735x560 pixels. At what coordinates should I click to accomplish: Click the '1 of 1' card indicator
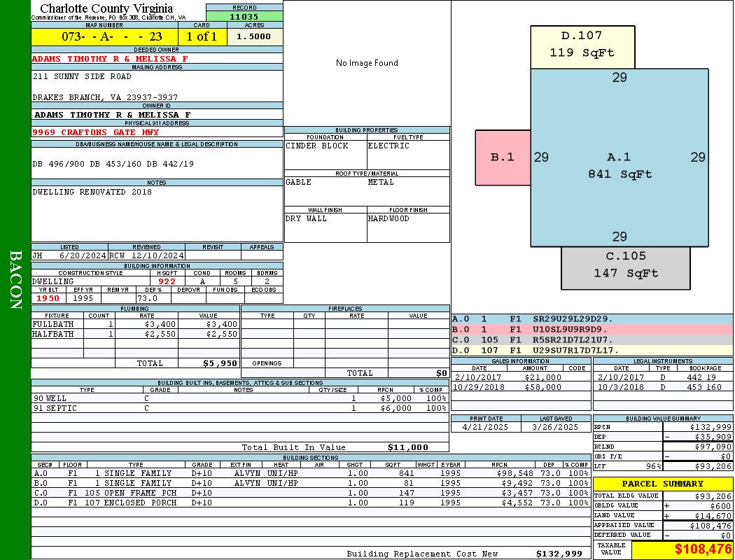[202, 36]
